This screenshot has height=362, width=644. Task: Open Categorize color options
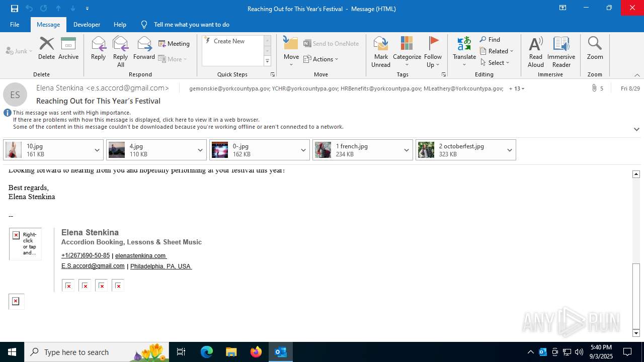[407, 52]
